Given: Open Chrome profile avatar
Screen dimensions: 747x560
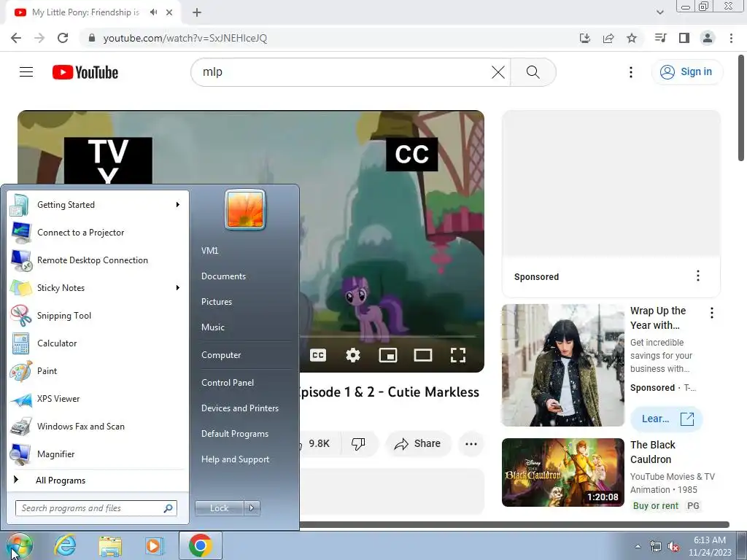Looking at the screenshot, I should tap(708, 38).
